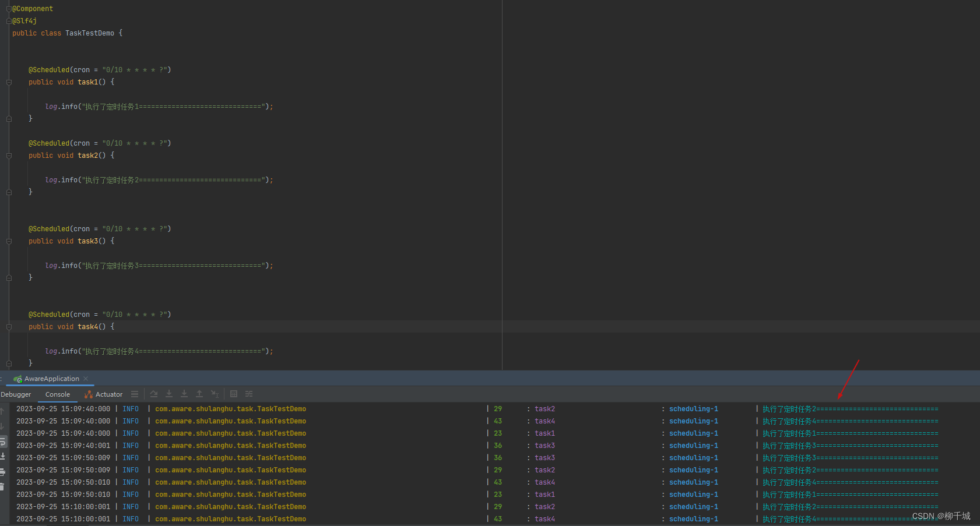
Task: Close the AwareApplication run tab
Action: (86, 379)
